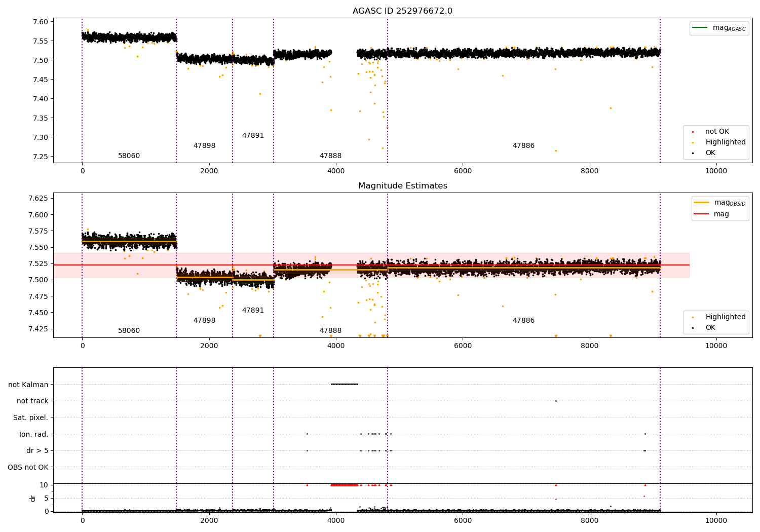Click the black 'not Kalman' data segment

[345, 385]
